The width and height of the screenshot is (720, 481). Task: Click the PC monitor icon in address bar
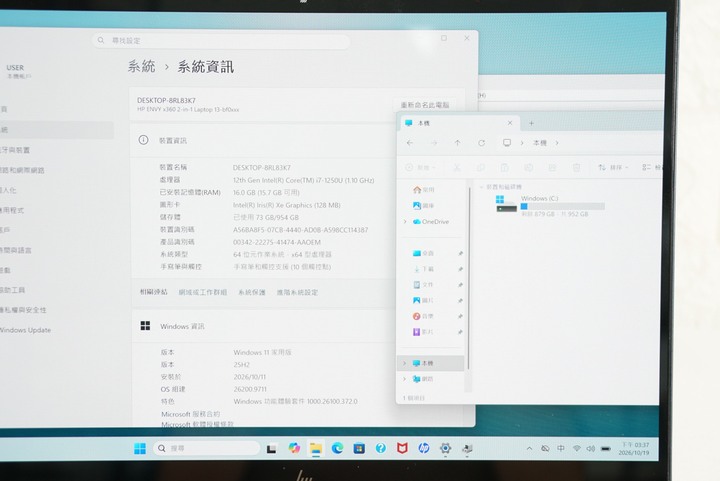(507, 143)
